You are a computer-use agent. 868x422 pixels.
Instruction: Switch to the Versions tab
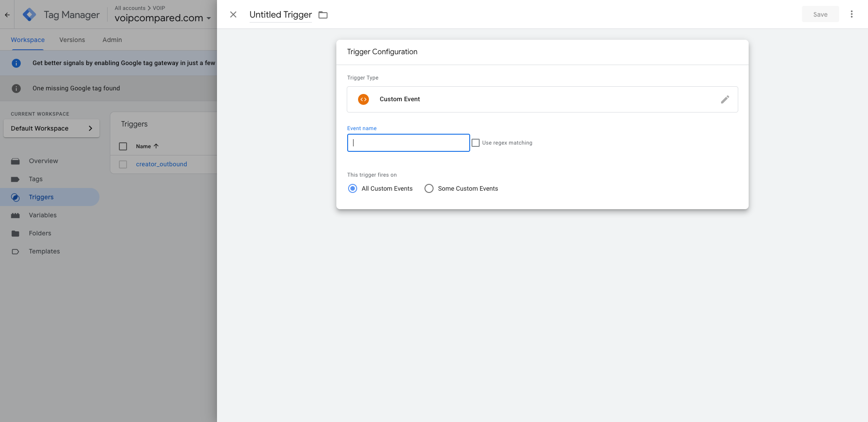(72, 40)
